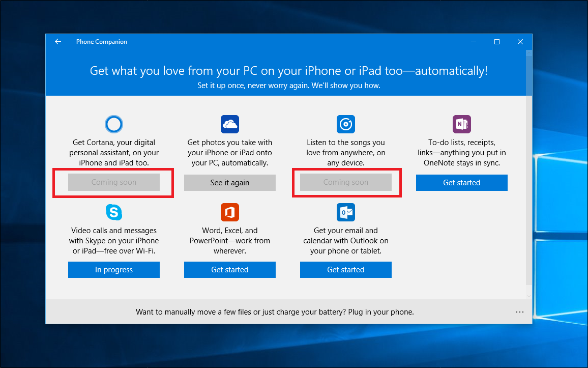This screenshot has height=368, width=588.
Task: Click the Outlook icon
Action: pyautogui.click(x=346, y=212)
